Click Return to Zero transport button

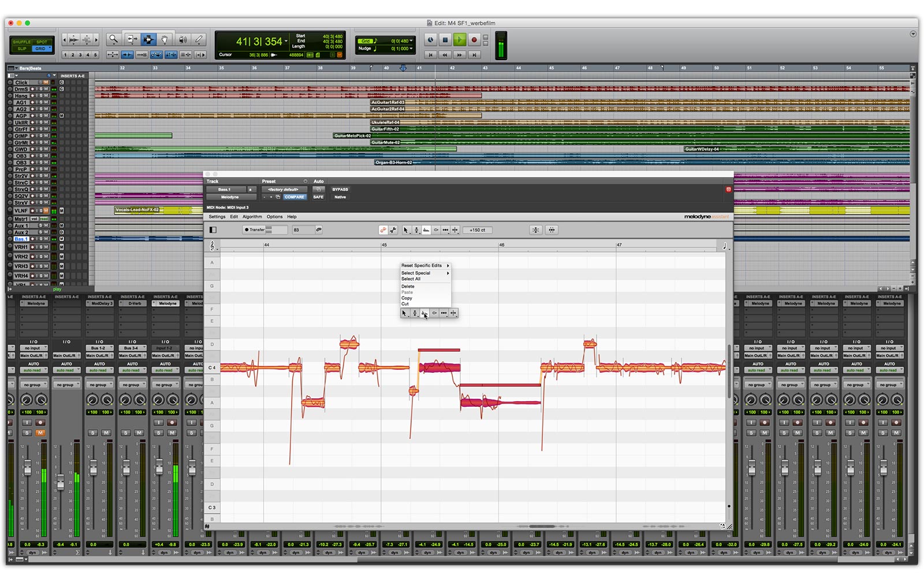pos(430,55)
